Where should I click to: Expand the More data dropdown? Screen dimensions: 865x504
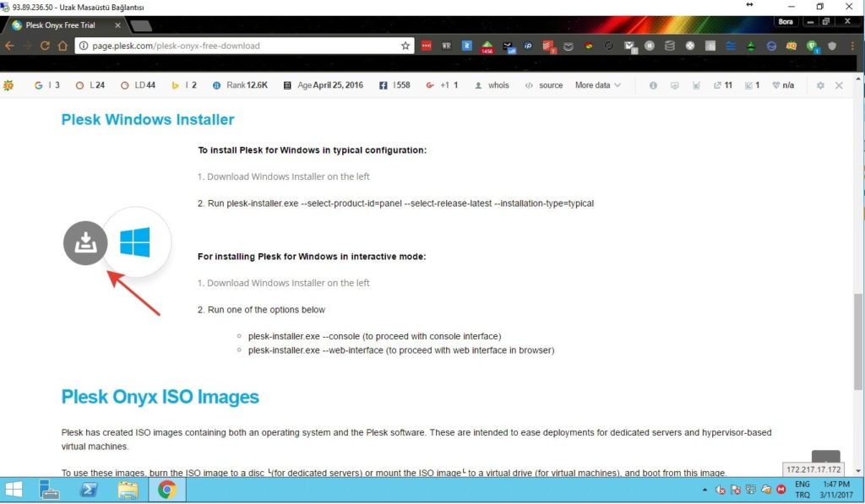(x=598, y=85)
